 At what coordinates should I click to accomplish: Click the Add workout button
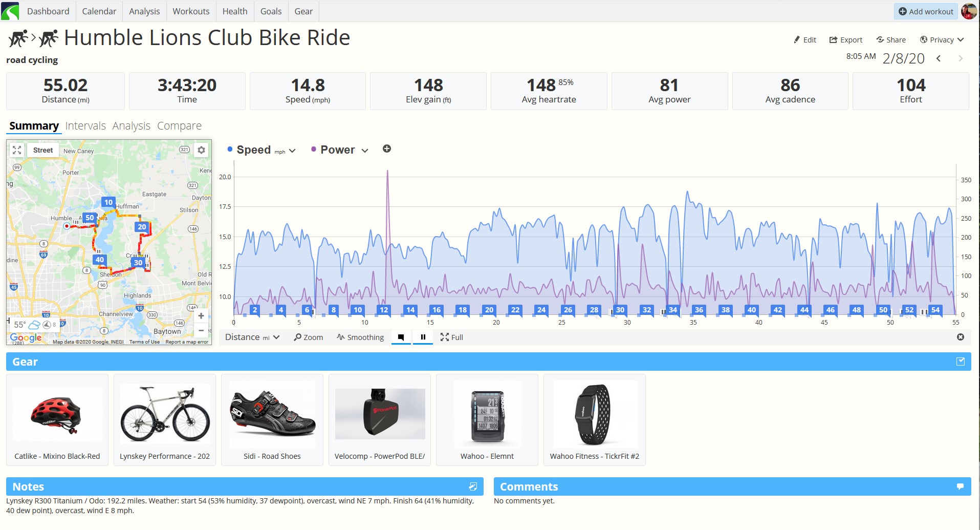[x=926, y=11]
